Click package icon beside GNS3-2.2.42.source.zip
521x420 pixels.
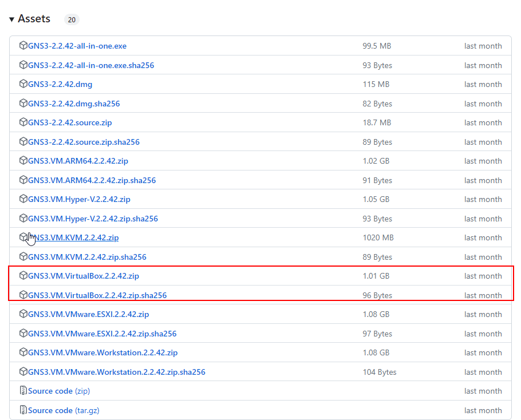(23, 122)
